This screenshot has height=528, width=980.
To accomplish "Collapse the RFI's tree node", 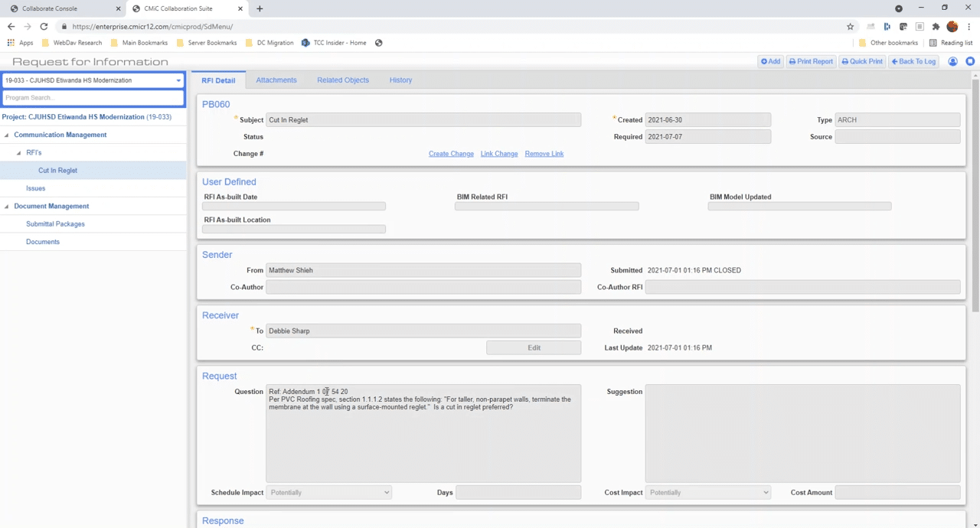I will tap(18, 152).
